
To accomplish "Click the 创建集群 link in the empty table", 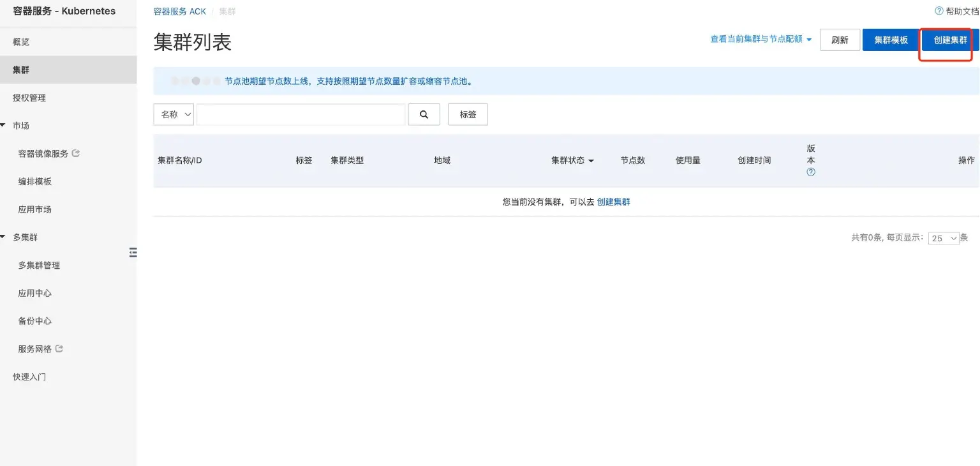I will 613,201.
